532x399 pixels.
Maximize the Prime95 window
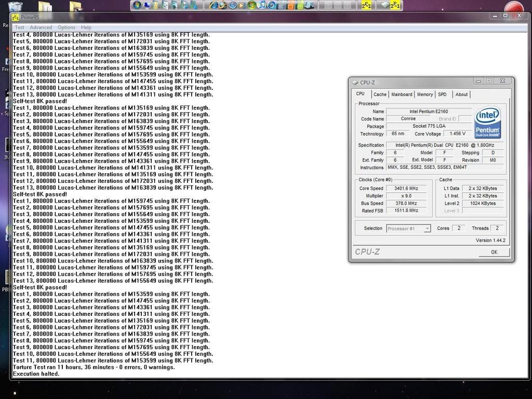coord(506,16)
